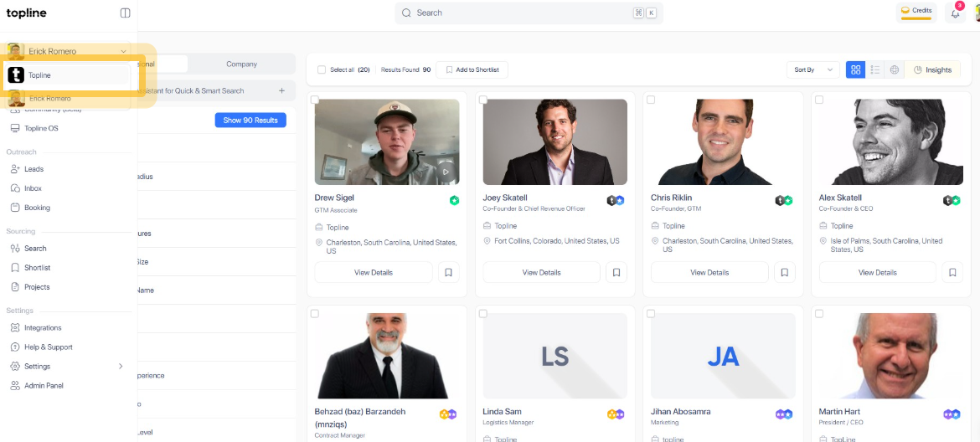Click the topline logo

[26, 13]
